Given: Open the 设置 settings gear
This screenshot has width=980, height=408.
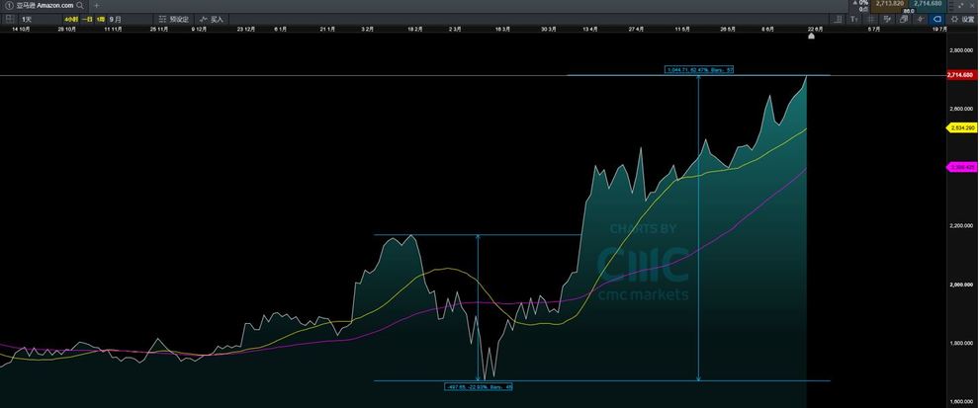Looking at the screenshot, I should [962, 20].
